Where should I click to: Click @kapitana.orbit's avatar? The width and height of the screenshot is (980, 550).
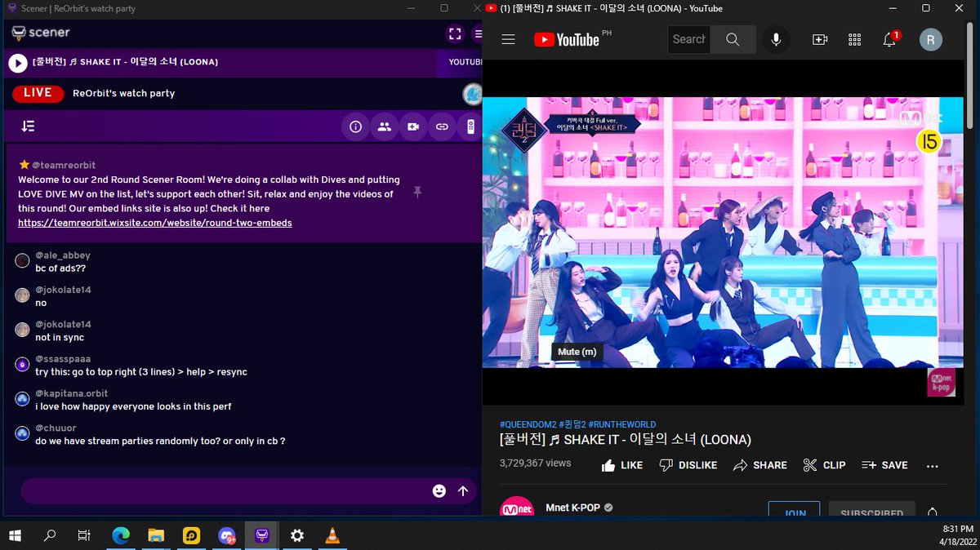pos(23,398)
